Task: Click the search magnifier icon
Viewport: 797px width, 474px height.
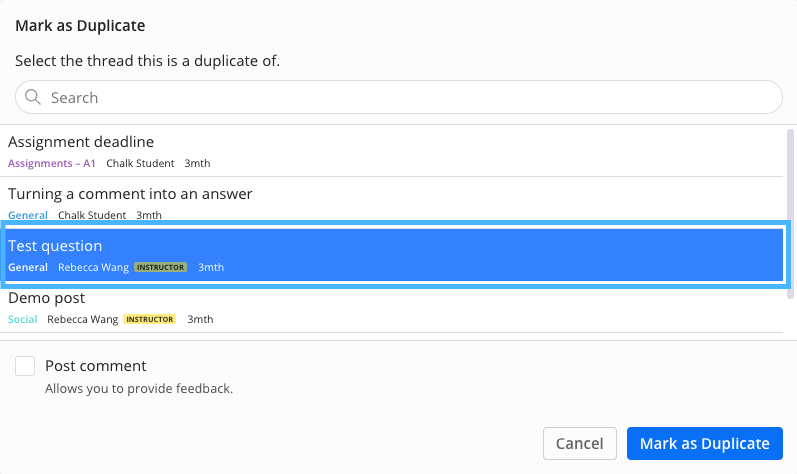Action: [x=33, y=97]
